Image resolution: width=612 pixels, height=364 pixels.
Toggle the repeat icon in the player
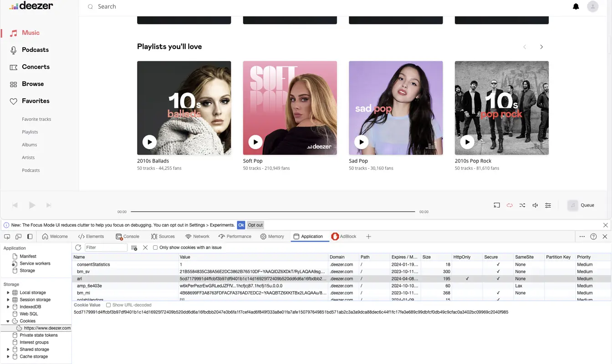point(510,205)
